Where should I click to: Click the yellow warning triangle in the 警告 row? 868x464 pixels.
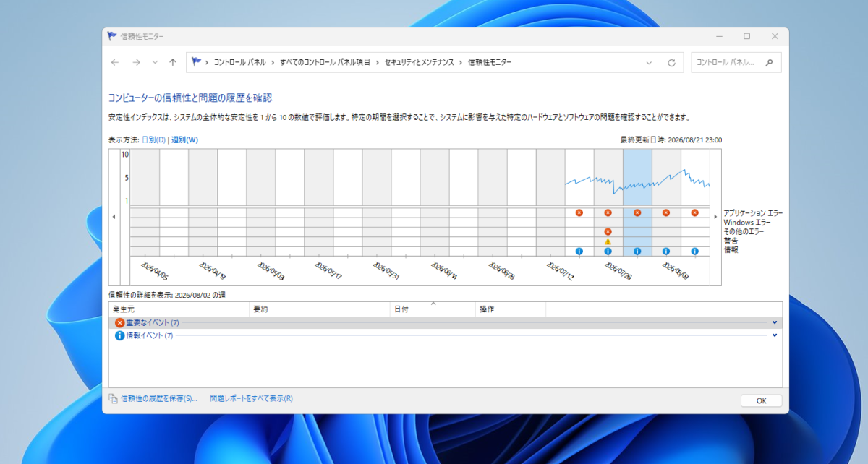pos(608,241)
